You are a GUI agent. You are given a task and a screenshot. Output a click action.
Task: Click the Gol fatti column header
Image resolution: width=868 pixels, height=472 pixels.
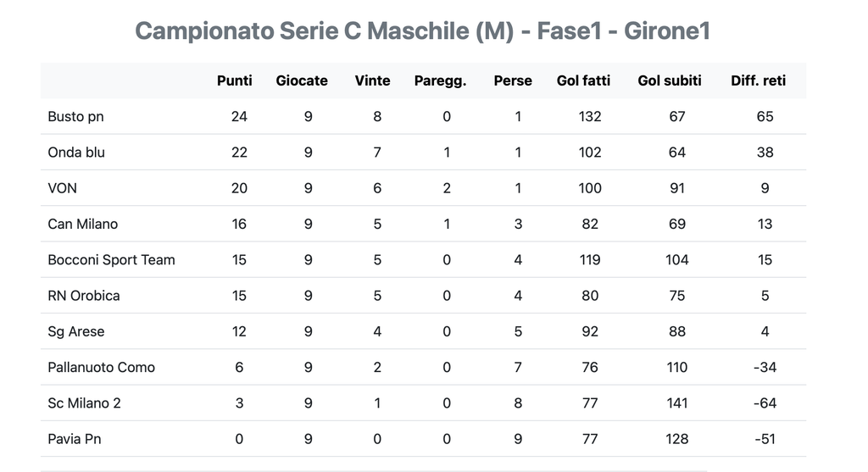click(584, 81)
